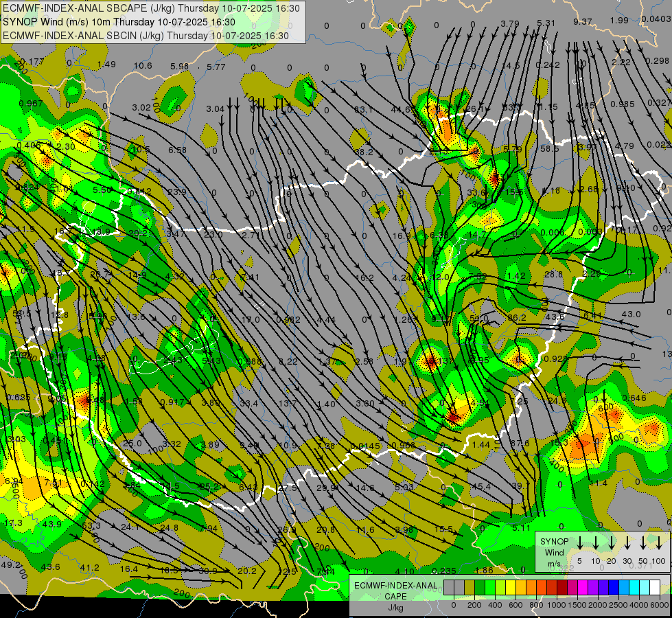The height and width of the screenshot is (618, 672).
Task: Click the map value 49.2
Action: click(x=10, y=565)
